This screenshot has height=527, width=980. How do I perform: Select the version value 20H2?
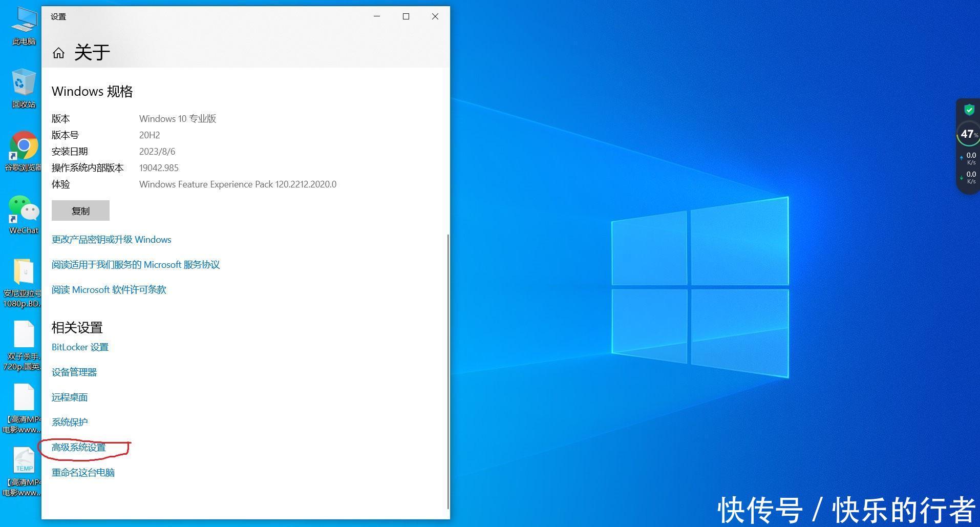150,135
